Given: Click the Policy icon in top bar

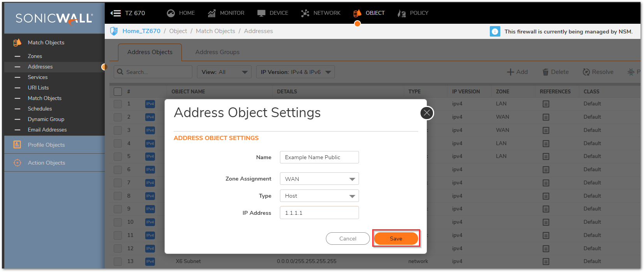Looking at the screenshot, I should 402,13.
